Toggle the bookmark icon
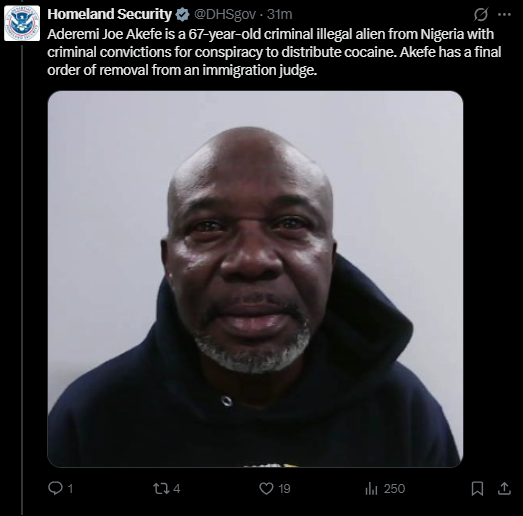 point(477,489)
